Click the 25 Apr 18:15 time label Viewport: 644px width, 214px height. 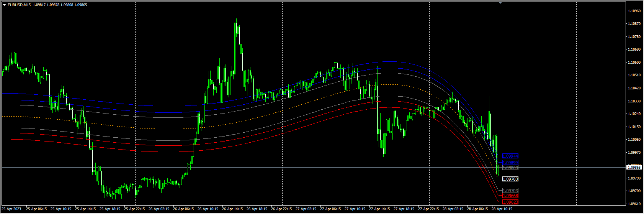click(110, 209)
